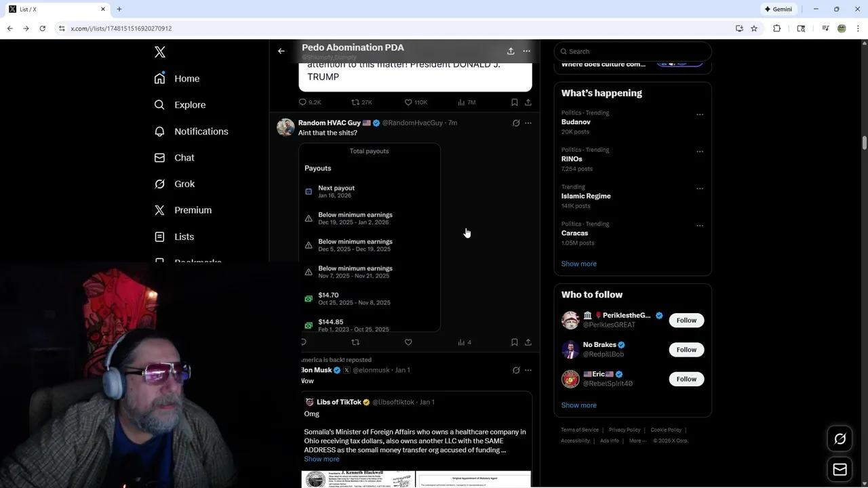Show more under What's happening
Image resolution: width=868 pixels, height=488 pixels.
coord(579,264)
